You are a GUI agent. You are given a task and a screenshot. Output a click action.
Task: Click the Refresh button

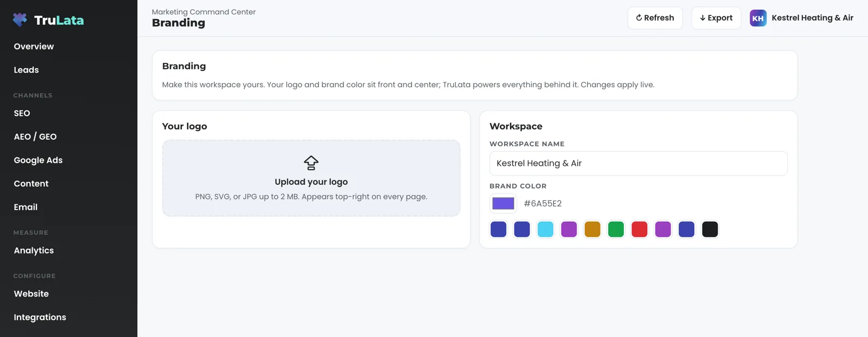[655, 18]
